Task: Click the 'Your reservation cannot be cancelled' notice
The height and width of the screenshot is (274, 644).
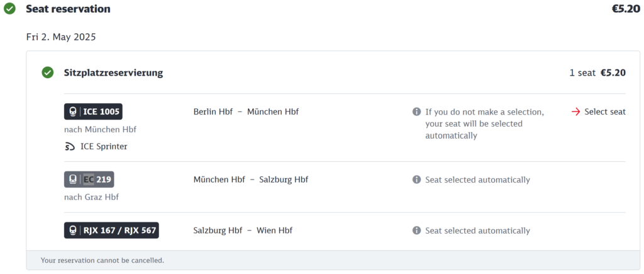Action: tap(103, 260)
